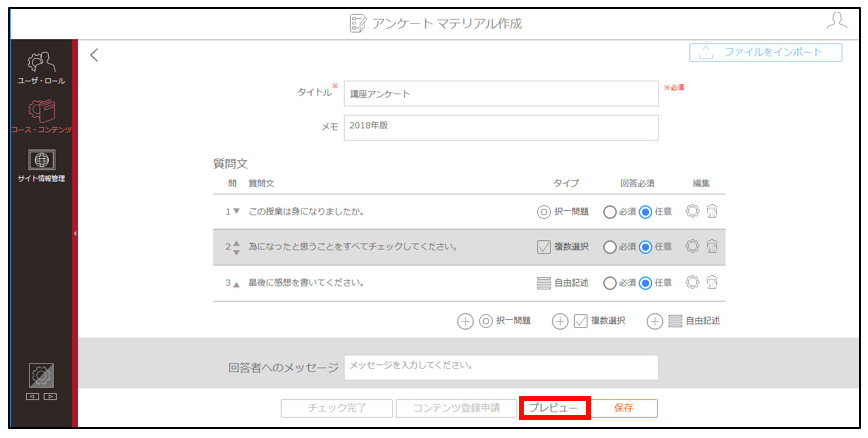The image size is (868, 438).
Task: Delete question 2 with trash icon
Action: click(x=712, y=246)
